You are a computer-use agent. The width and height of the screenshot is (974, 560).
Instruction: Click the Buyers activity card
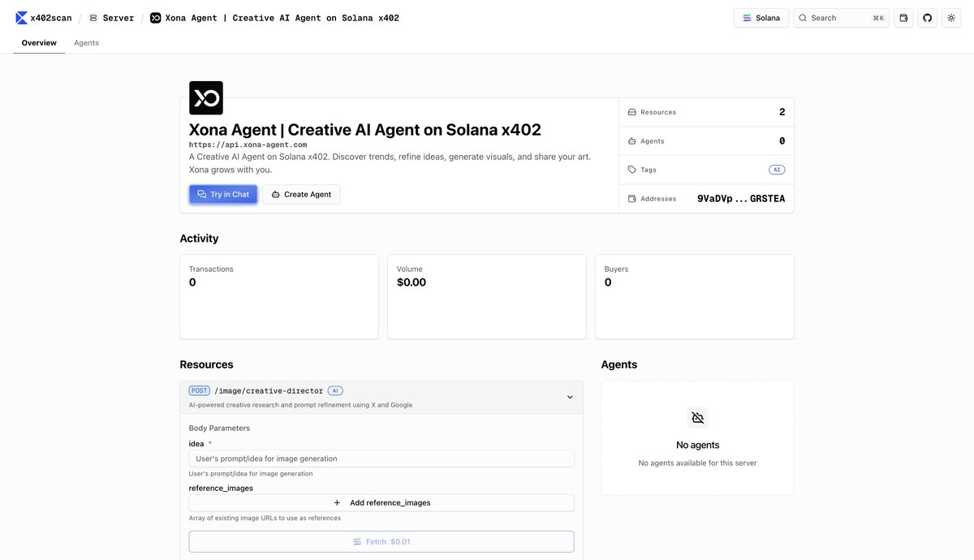(695, 297)
